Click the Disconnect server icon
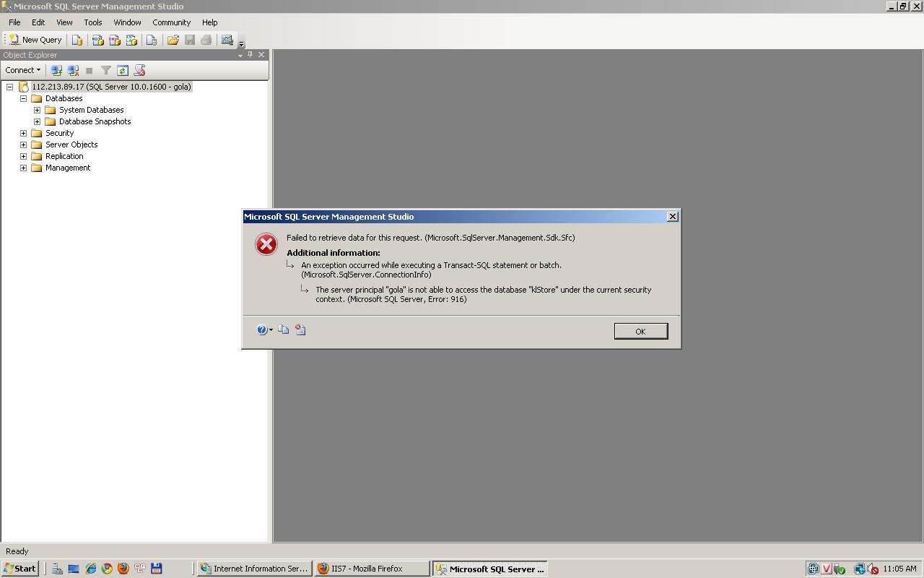 (73, 70)
